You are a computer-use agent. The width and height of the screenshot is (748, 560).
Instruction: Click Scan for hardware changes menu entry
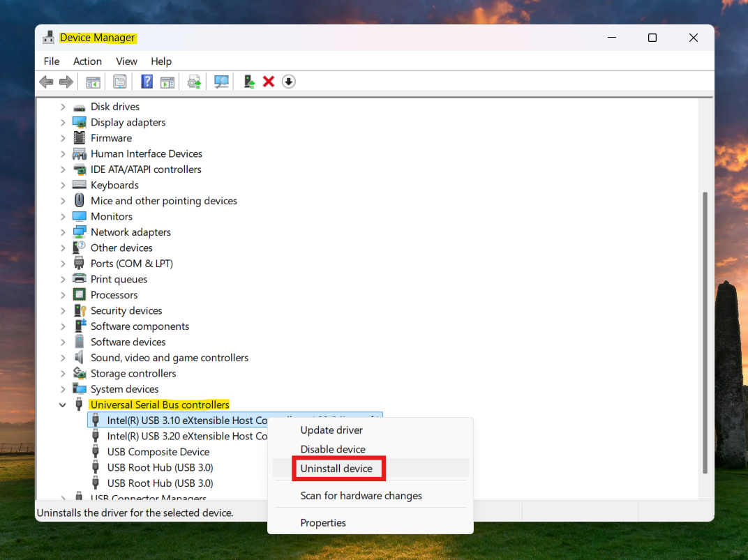pos(361,495)
